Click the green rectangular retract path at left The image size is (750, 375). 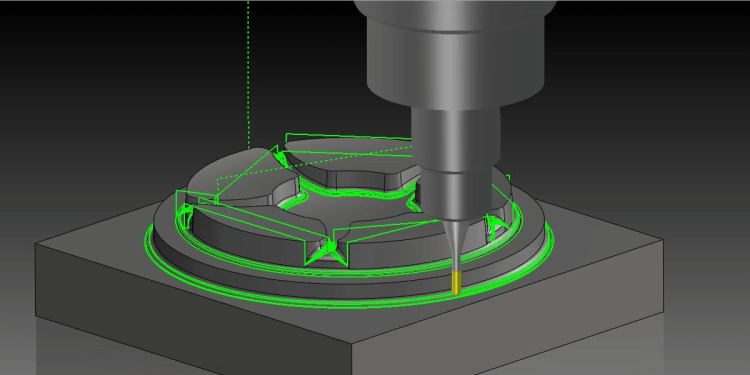click(196, 199)
